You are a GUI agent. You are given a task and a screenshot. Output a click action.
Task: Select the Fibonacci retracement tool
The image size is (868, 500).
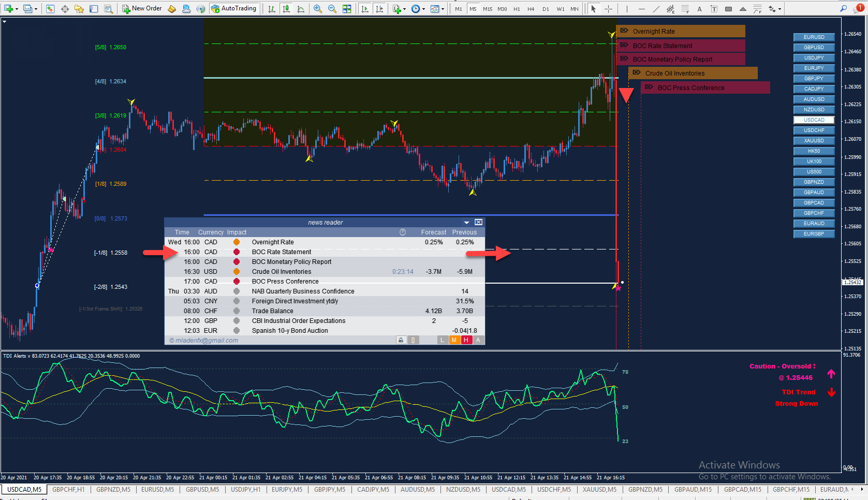685,9
